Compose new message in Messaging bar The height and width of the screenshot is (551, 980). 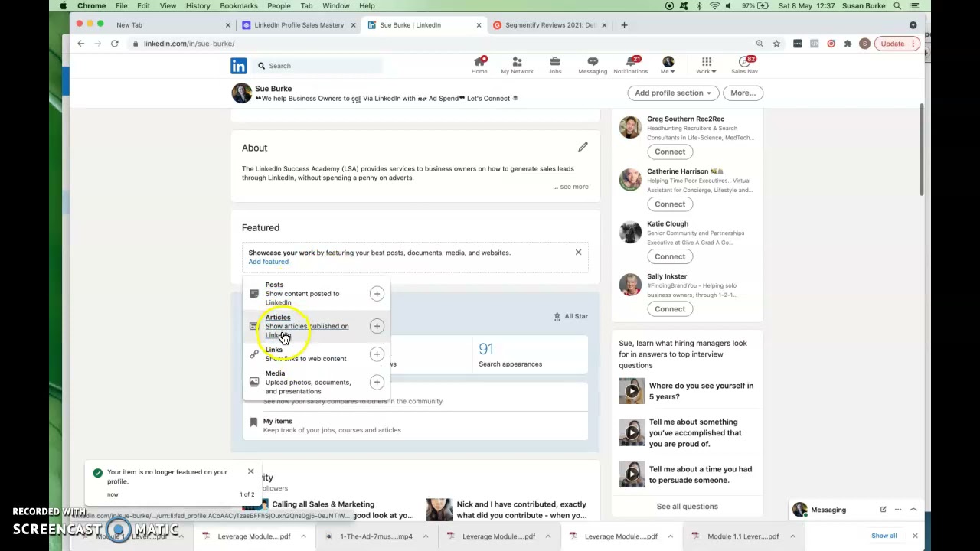(883, 510)
